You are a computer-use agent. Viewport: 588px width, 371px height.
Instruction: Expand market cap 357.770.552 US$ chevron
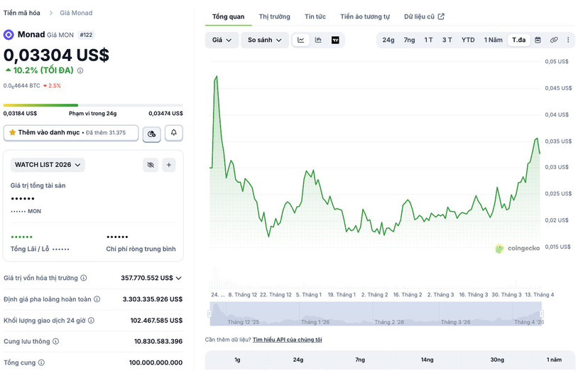click(179, 279)
